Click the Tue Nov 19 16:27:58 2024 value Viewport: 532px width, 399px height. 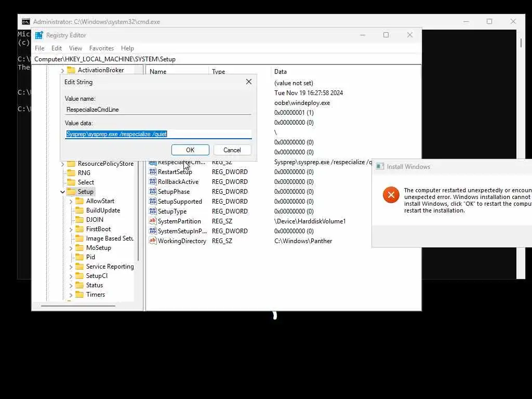(x=309, y=93)
